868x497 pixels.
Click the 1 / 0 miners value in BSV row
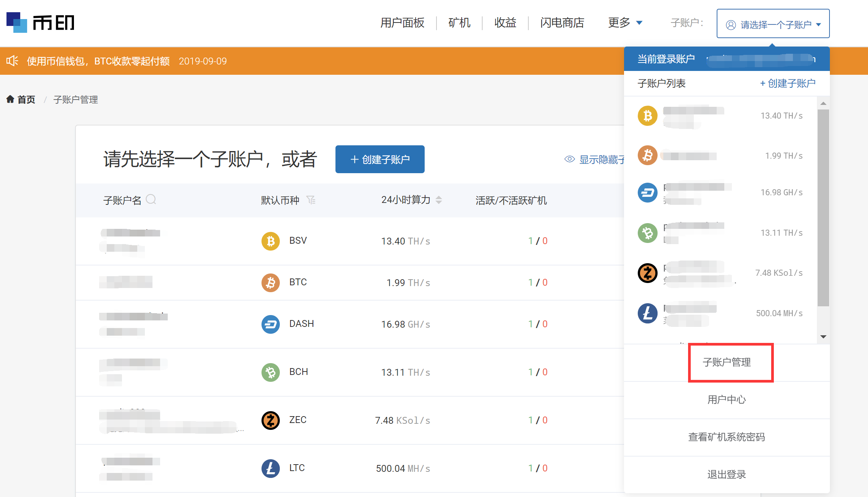coord(538,241)
